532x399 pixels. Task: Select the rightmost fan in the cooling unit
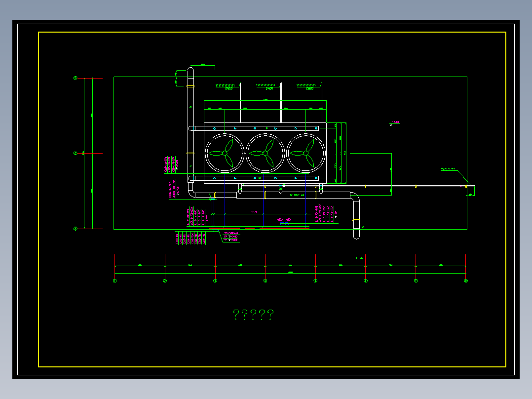pos(306,153)
